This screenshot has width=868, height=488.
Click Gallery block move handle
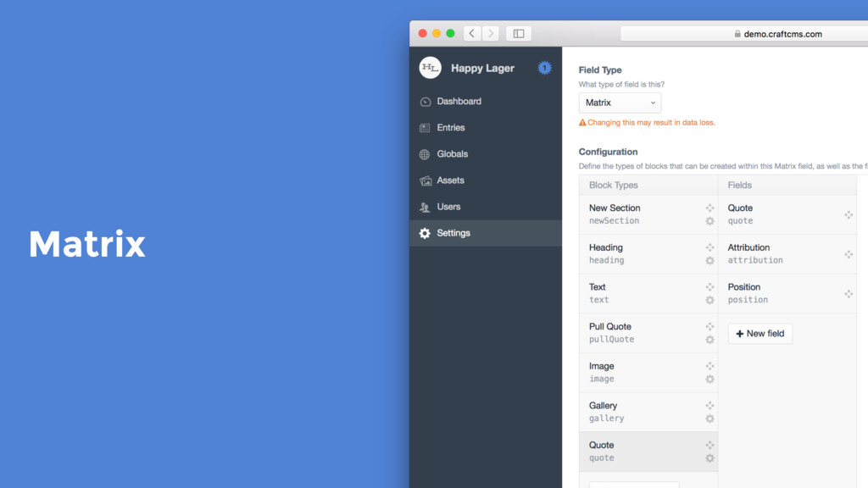point(709,406)
